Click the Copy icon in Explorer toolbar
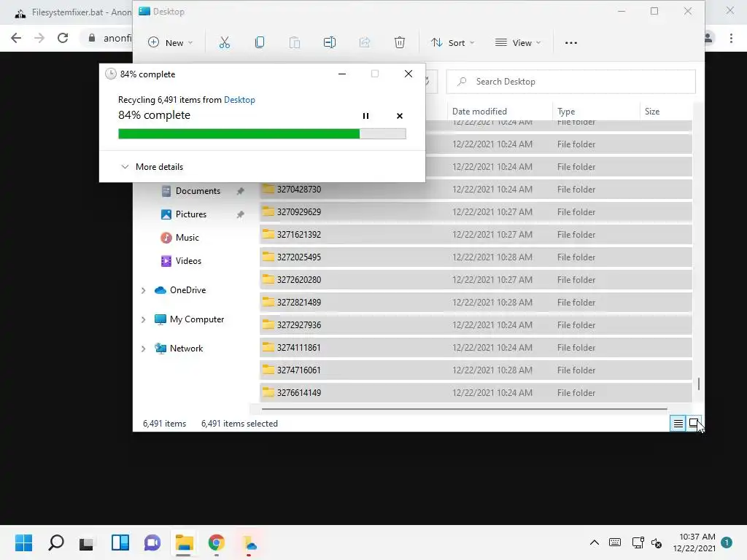This screenshot has height=560, width=747. 260,42
